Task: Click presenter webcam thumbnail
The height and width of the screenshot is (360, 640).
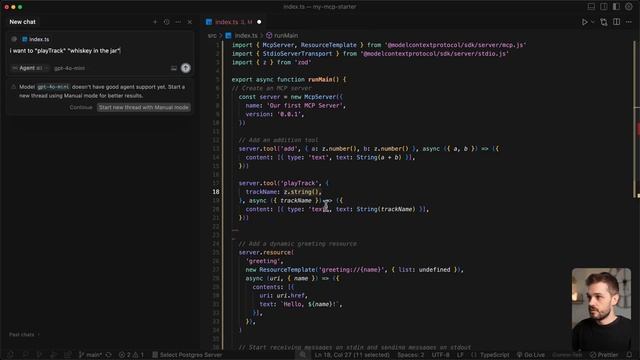Action: point(601,309)
